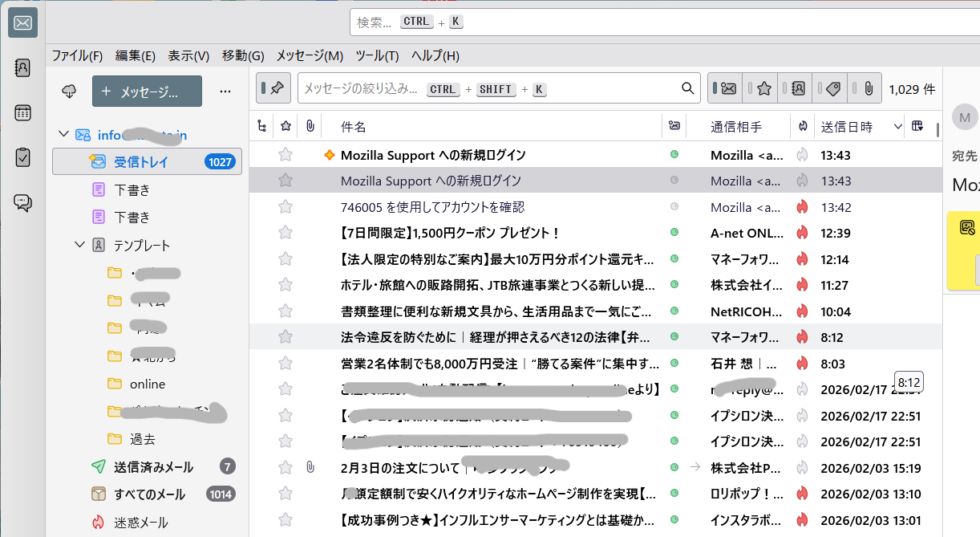980x537 pixels.
Task: Open the Tasks space
Action: pyautogui.click(x=22, y=158)
